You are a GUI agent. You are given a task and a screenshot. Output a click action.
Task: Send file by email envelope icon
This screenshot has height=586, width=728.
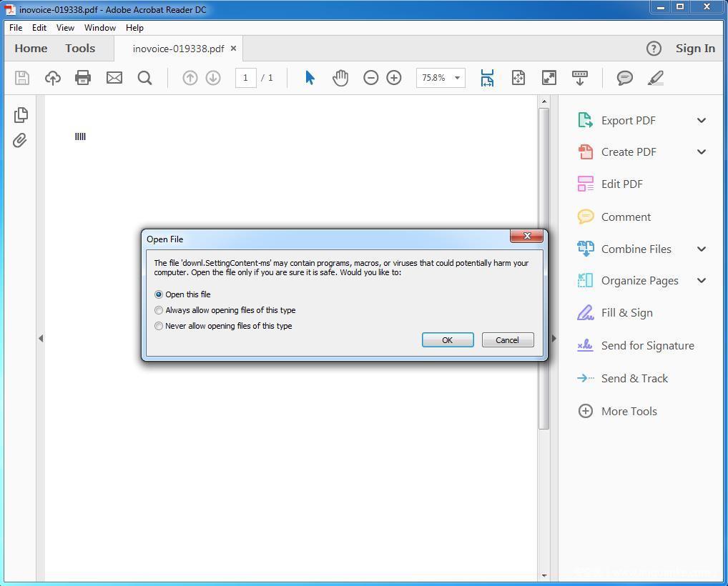114,77
